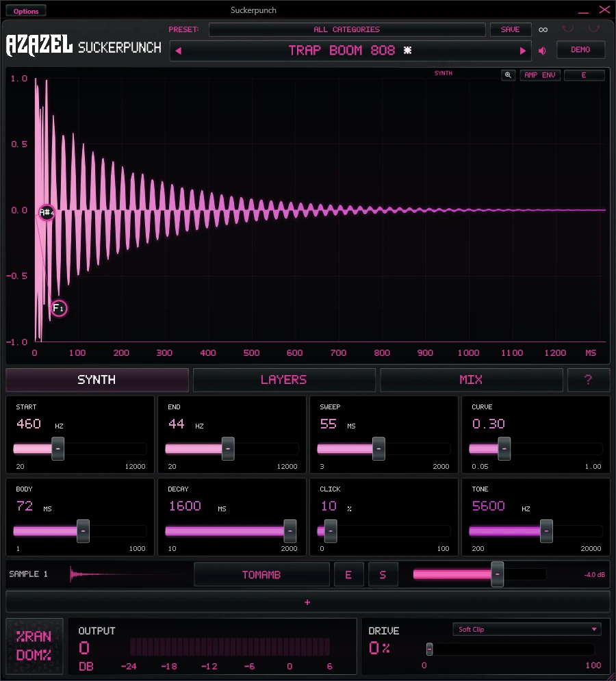Viewport: 616px width, 681px height.
Task: Click the SAVE preset button
Action: pos(511,29)
